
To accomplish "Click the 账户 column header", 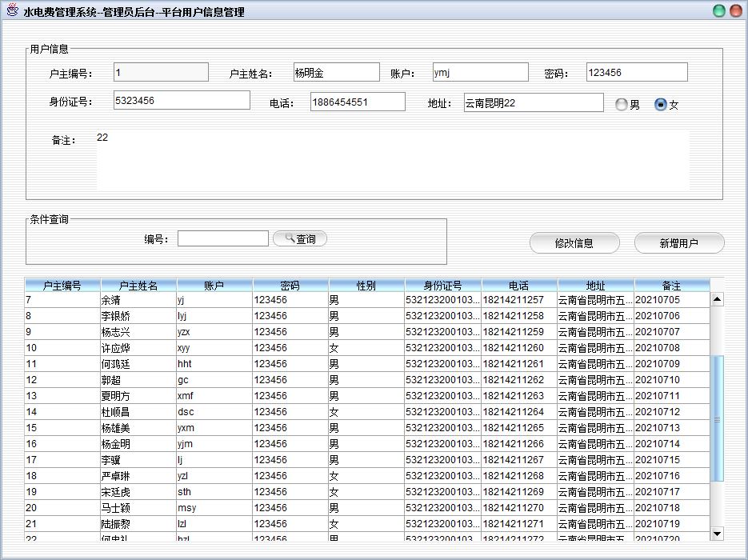I will 214,286.
